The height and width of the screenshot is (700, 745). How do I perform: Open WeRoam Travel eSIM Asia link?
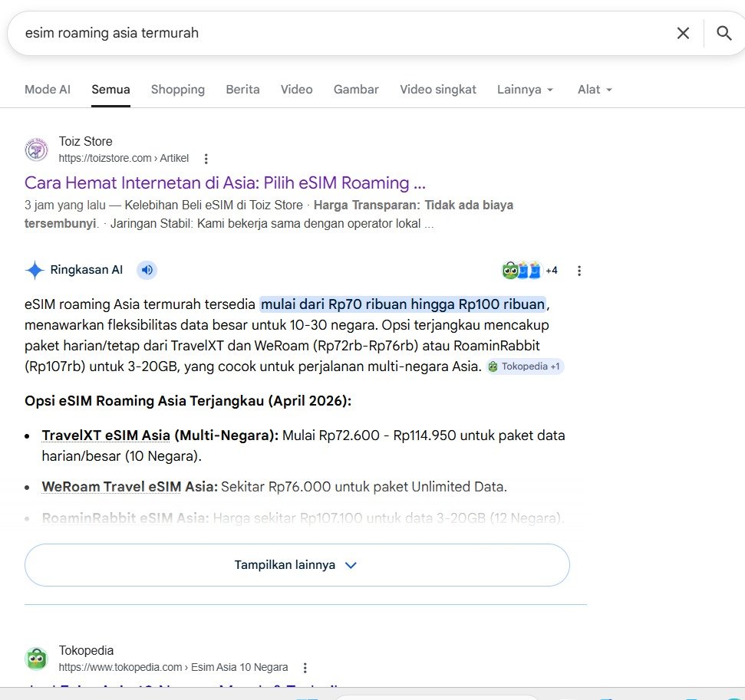pyautogui.click(x=111, y=487)
